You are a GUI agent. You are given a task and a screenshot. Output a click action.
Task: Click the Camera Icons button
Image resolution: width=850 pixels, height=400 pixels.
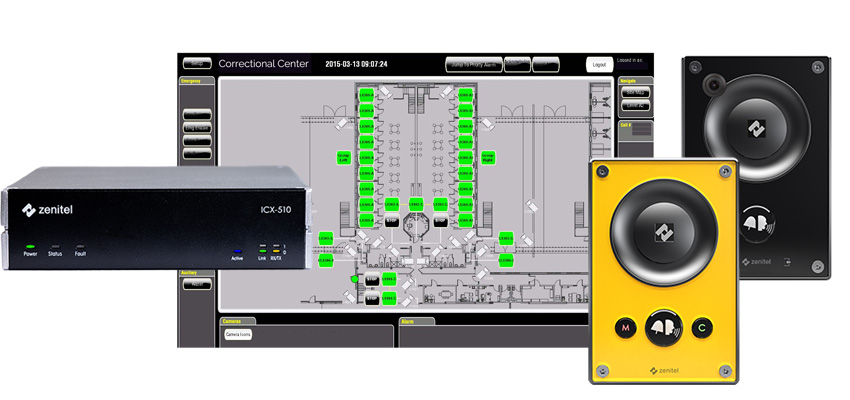238,333
